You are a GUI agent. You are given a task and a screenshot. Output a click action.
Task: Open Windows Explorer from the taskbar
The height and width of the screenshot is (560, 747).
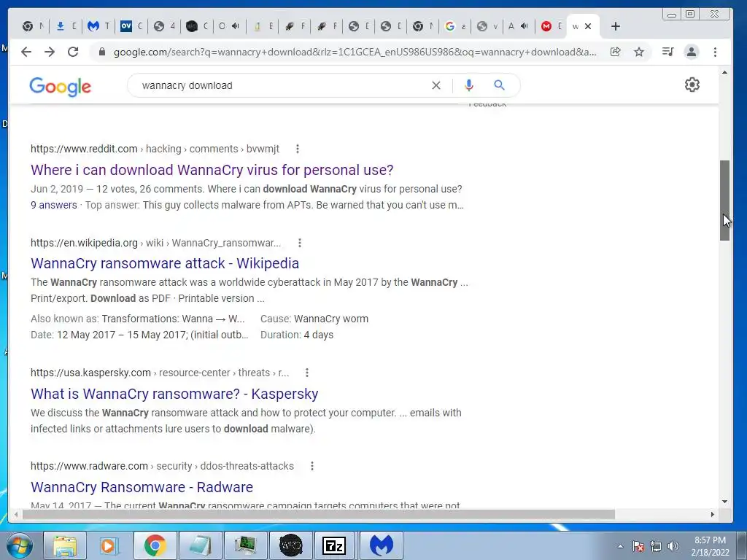pos(65,545)
